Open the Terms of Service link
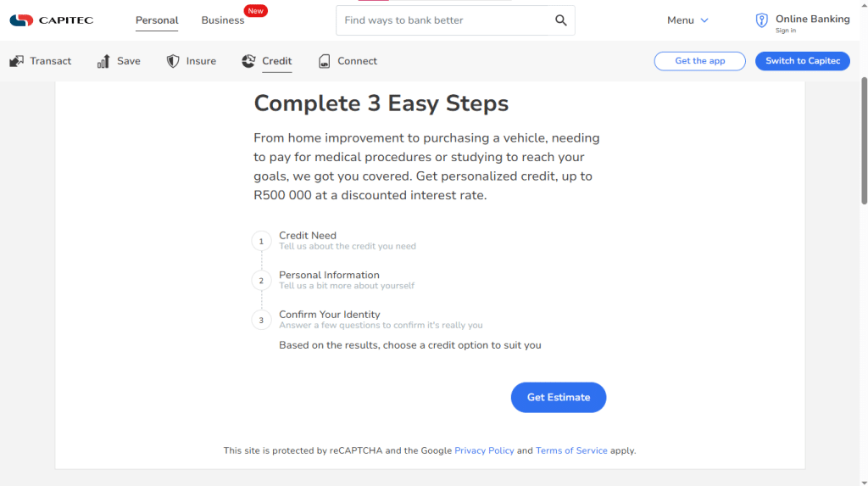 [571, 450]
